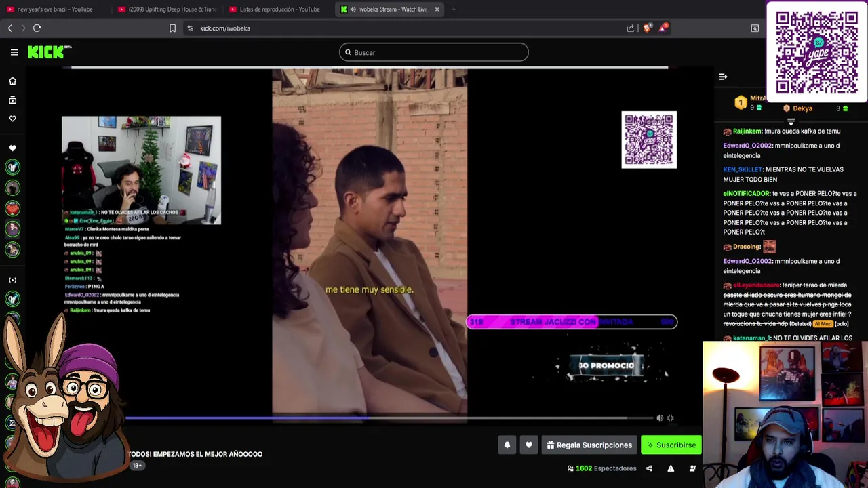Click the 18+ content badge
868x488 pixels.
click(x=136, y=466)
